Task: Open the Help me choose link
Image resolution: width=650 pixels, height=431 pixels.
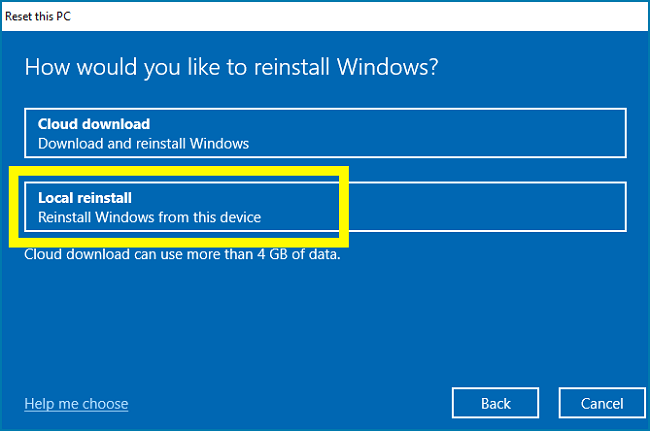Action: click(76, 404)
